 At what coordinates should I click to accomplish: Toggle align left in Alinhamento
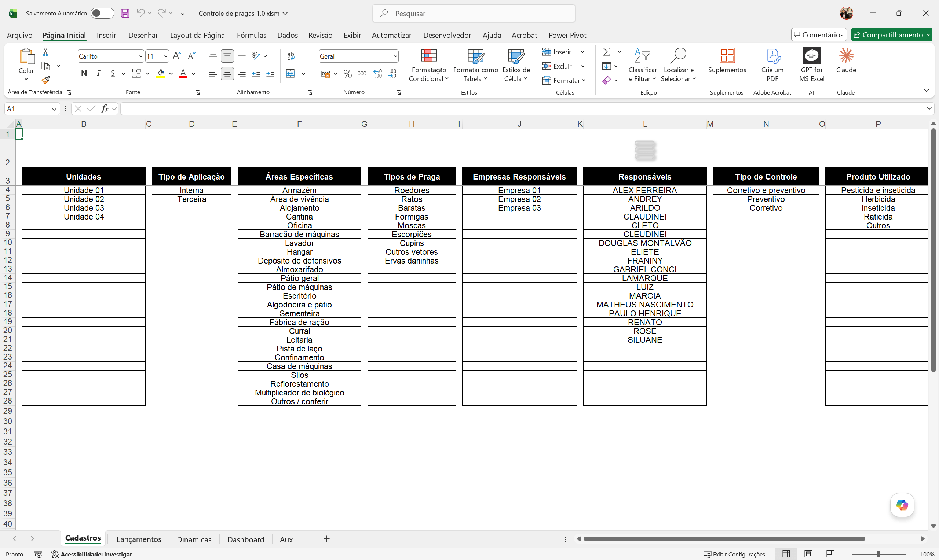point(213,74)
